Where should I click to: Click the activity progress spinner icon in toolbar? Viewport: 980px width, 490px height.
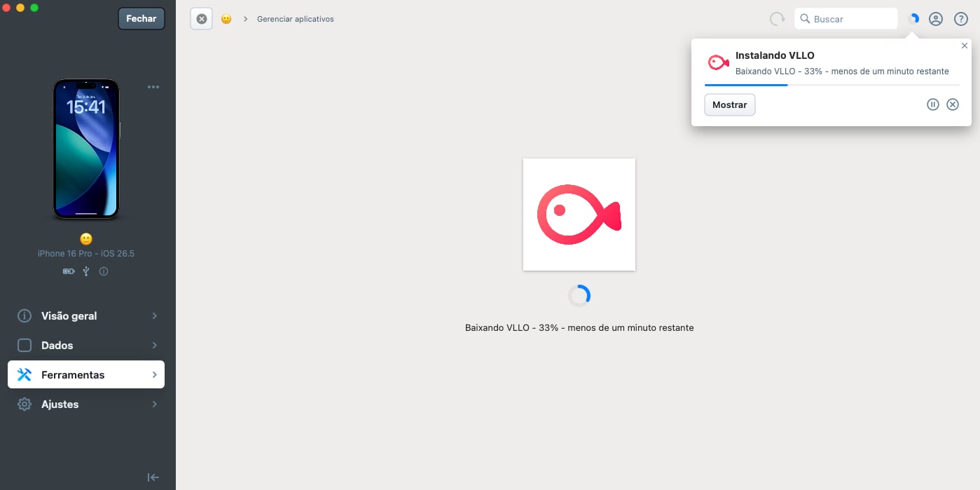(x=913, y=19)
